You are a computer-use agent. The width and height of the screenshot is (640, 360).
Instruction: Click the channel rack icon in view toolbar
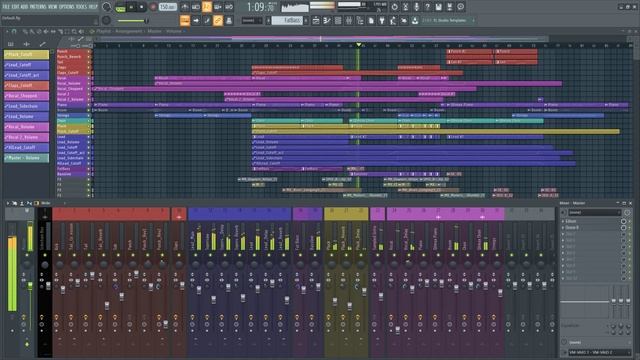tap(338, 20)
